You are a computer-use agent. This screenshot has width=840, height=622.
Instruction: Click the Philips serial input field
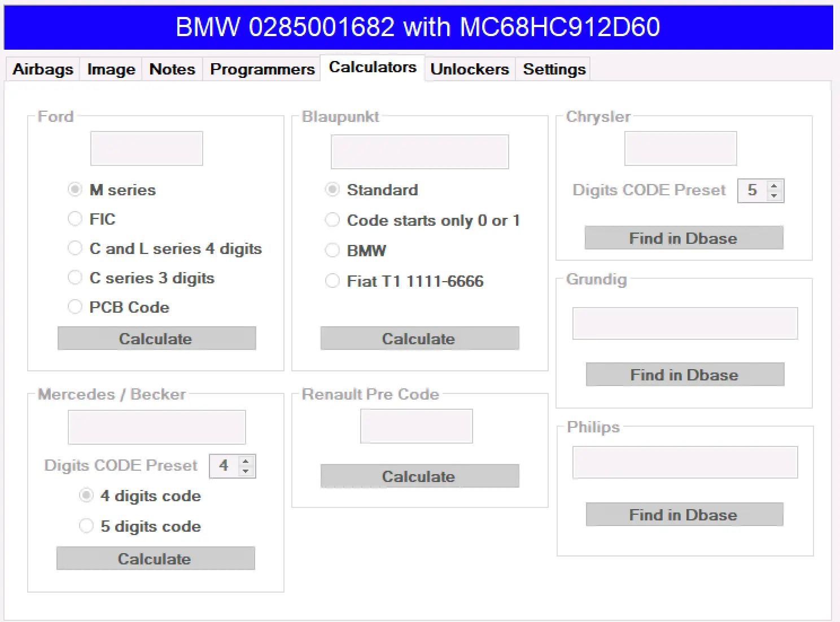click(685, 463)
